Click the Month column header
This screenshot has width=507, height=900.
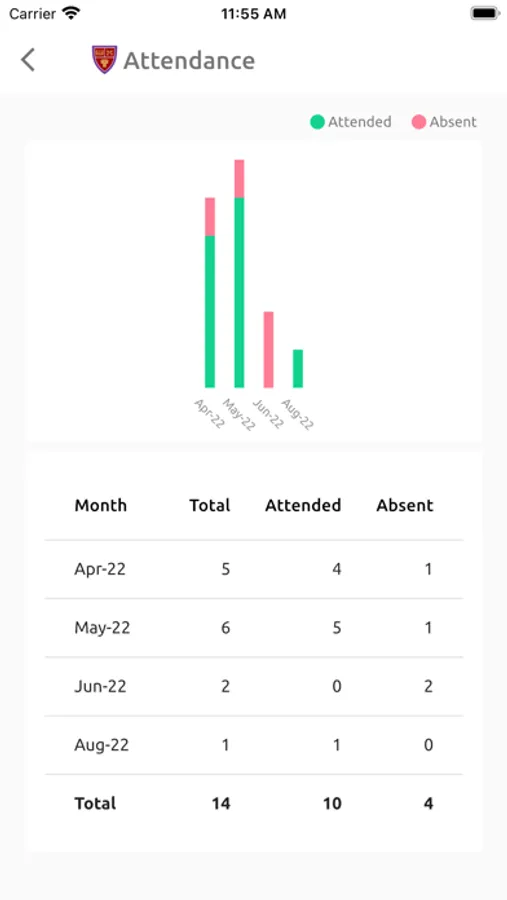pos(100,506)
